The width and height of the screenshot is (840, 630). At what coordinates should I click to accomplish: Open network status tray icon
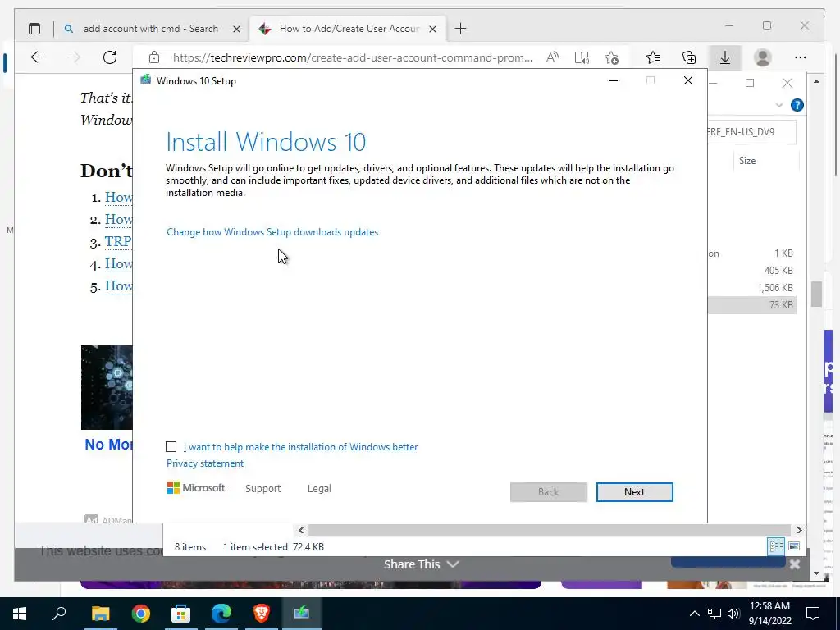[714, 614]
